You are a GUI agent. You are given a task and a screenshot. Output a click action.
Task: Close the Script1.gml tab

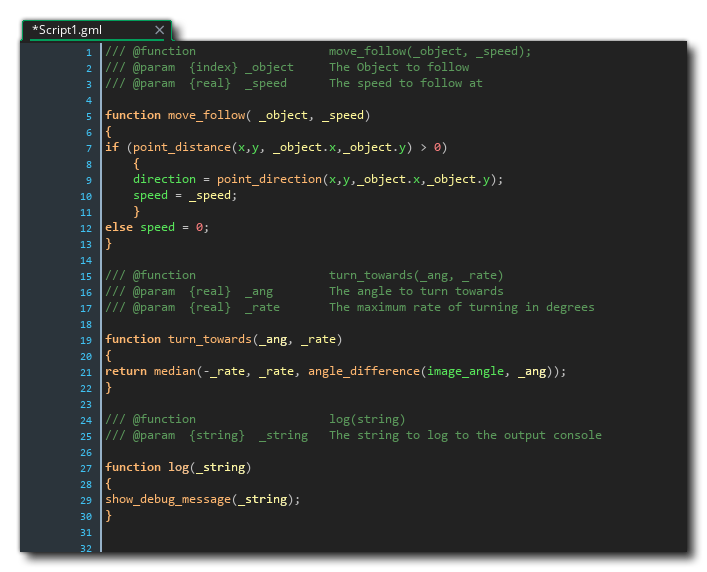click(160, 30)
